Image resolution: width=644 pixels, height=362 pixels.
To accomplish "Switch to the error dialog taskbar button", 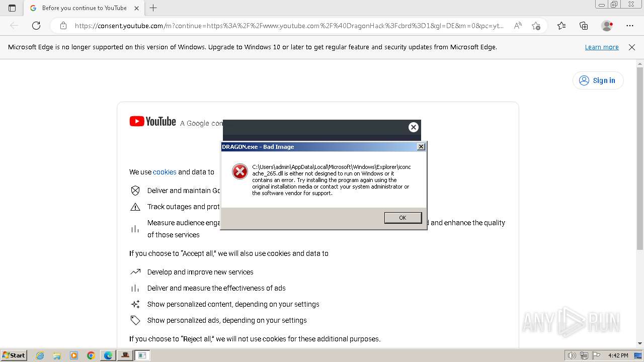I will [142, 355].
